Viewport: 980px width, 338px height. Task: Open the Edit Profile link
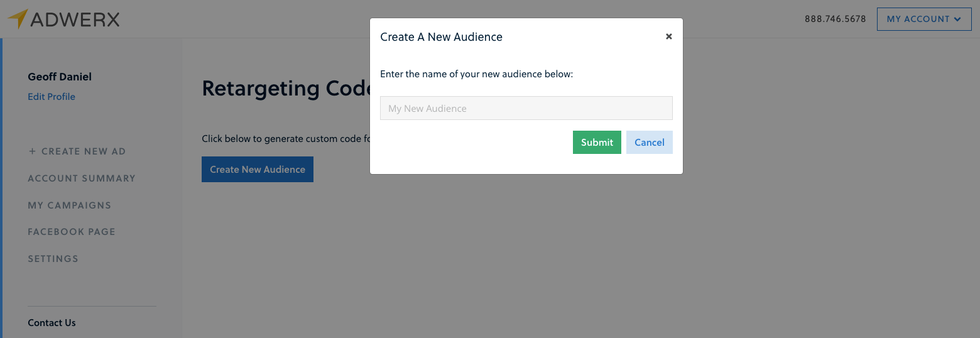pyautogui.click(x=52, y=97)
